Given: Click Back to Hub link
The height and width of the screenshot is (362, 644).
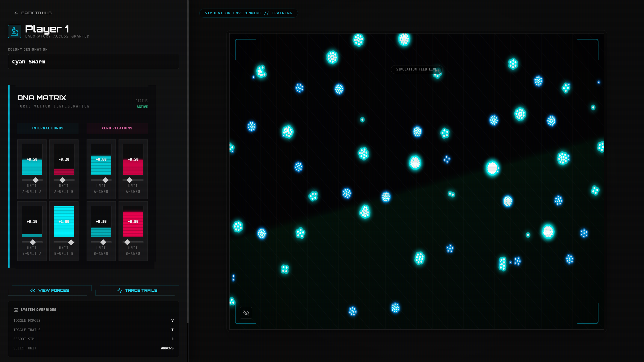Looking at the screenshot, I should pyautogui.click(x=36, y=13).
